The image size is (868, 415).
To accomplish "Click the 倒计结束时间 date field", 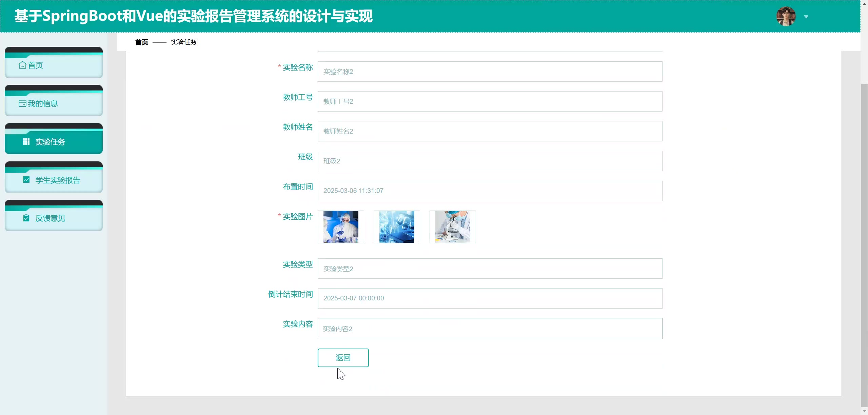I will pos(490,298).
